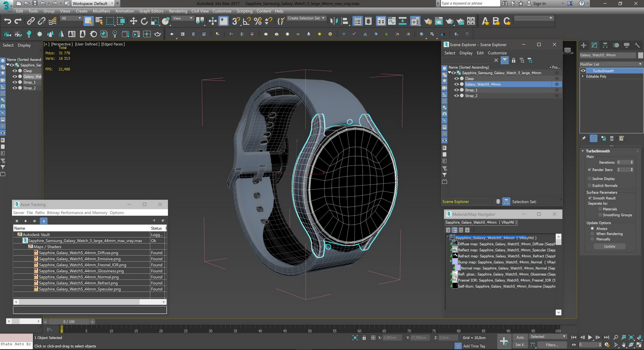Open the View reference coordinate dropdown
The image size is (644, 350).
pos(182,18)
